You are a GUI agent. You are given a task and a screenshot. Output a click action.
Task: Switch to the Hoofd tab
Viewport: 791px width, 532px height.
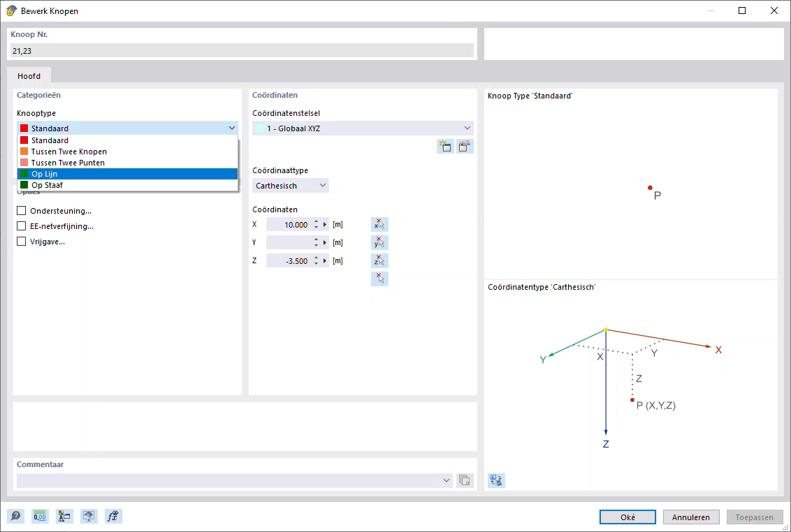coord(29,75)
